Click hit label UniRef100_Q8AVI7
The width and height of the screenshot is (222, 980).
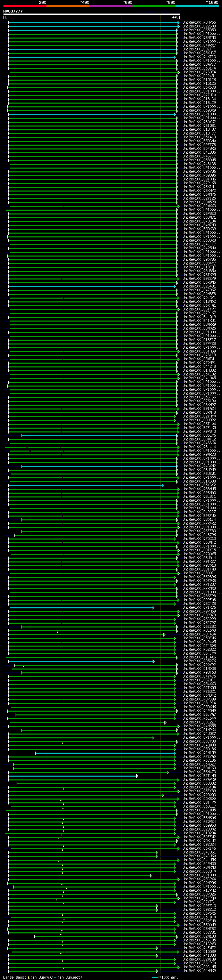coord(199,64)
